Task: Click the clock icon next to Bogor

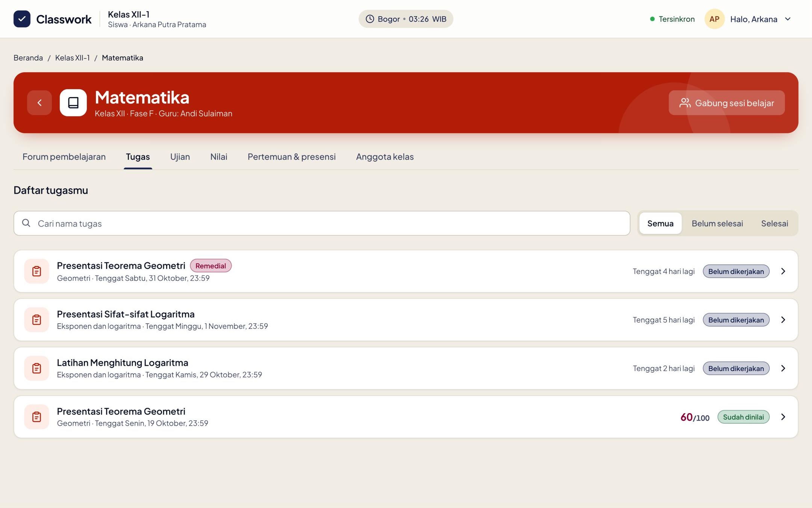Action: point(370,19)
